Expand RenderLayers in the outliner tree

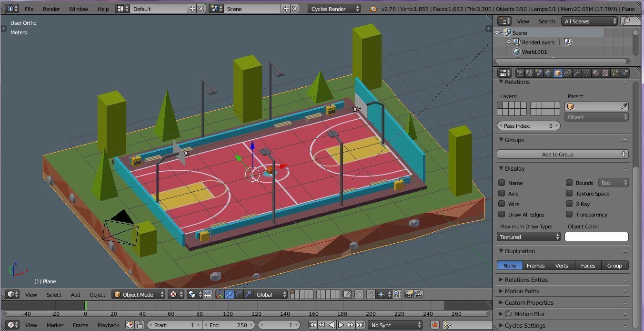pos(509,42)
